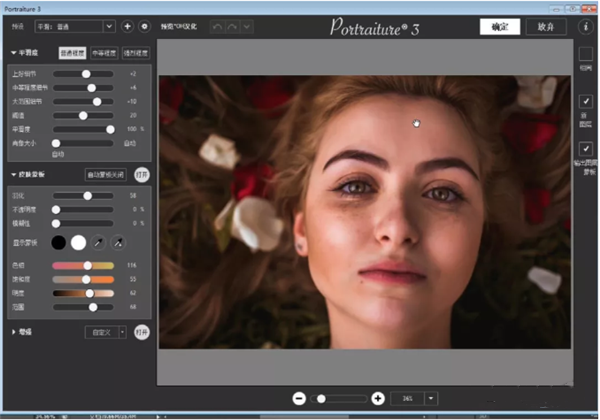The image size is (600, 420).
Task: Zoom in with the plus magnifier button
Action: pyautogui.click(x=377, y=398)
